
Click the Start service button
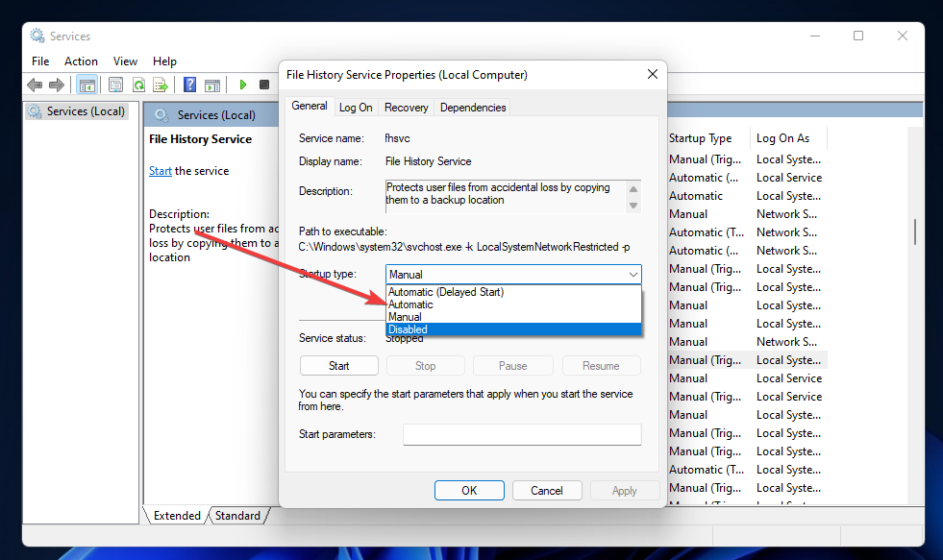click(x=339, y=366)
